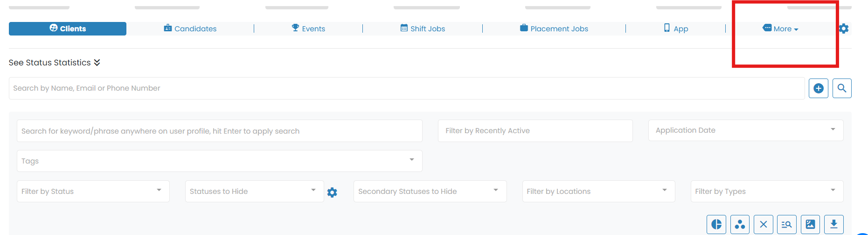Switch to the Candidates tab
This screenshot has height=235, width=868.
pyautogui.click(x=190, y=28)
